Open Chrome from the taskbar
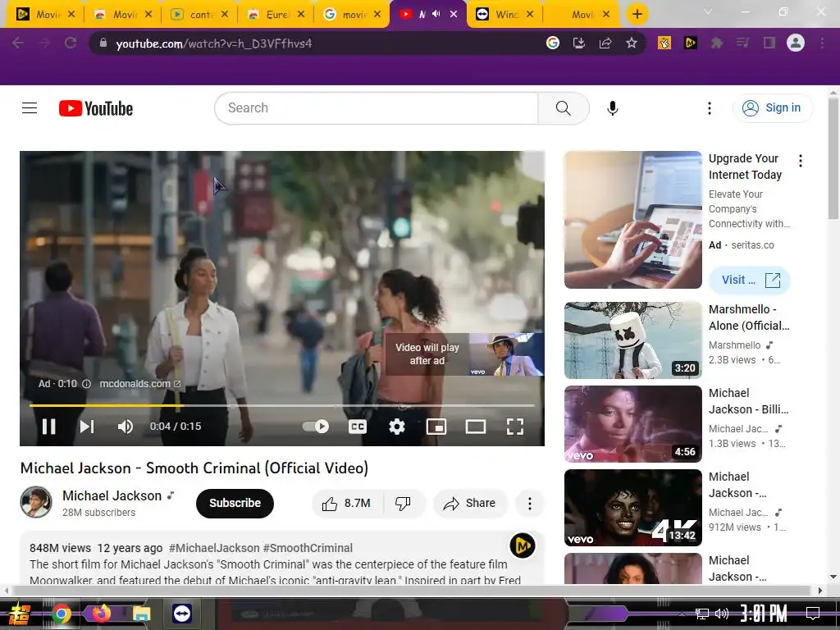Viewport: 840px width, 630px height. click(61, 614)
